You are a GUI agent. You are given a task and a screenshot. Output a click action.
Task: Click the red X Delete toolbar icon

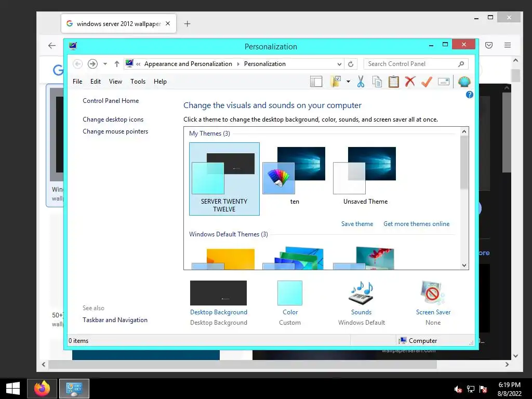(410, 82)
